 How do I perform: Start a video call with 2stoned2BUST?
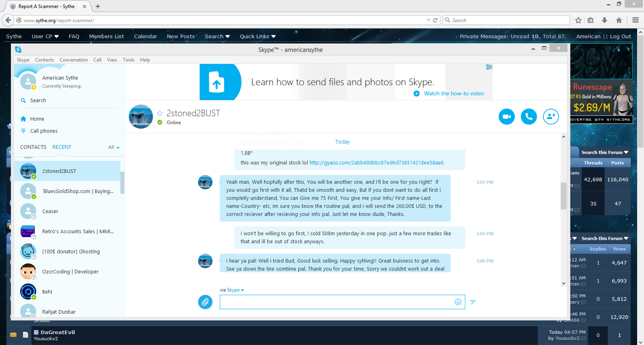pos(507,117)
